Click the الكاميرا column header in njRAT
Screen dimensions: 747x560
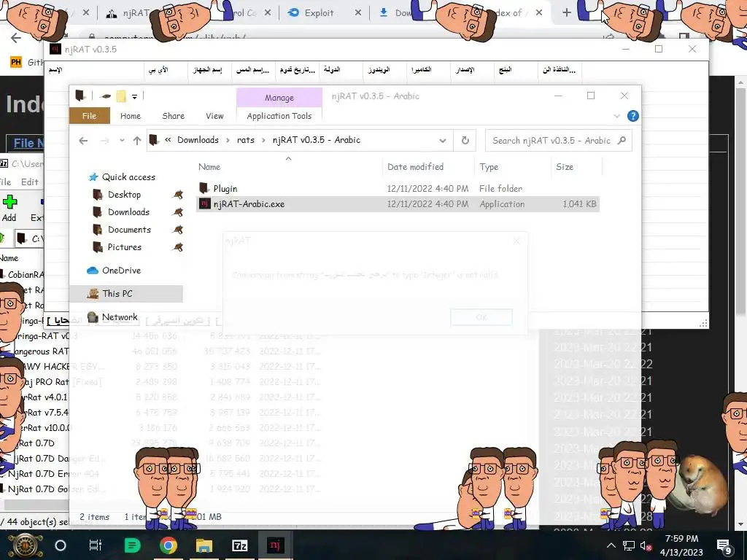pyautogui.click(x=421, y=69)
